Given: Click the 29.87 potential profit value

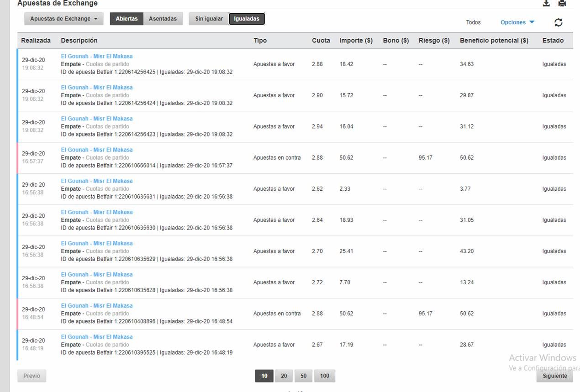Looking at the screenshot, I should pyautogui.click(x=467, y=95).
